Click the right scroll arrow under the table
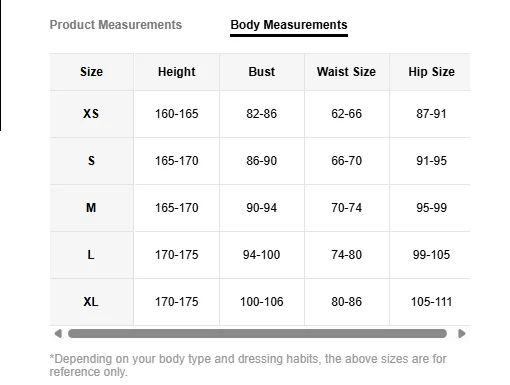The height and width of the screenshot is (385, 510). pos(462,333)
